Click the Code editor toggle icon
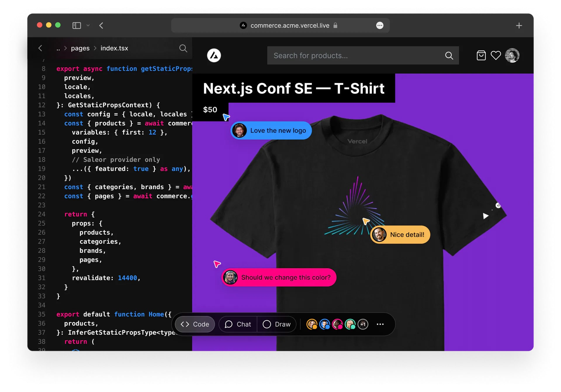561x392 pixels. click(x=194, y=324)
